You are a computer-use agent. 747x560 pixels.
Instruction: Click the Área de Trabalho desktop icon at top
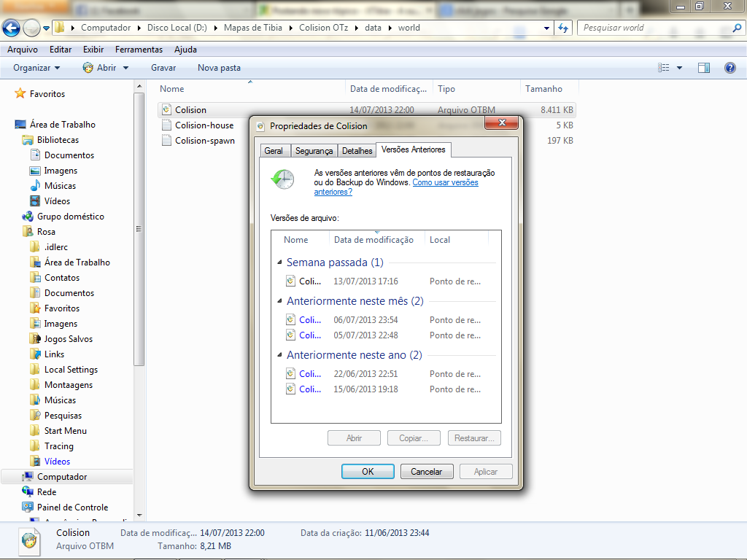[x=20, y=124]
